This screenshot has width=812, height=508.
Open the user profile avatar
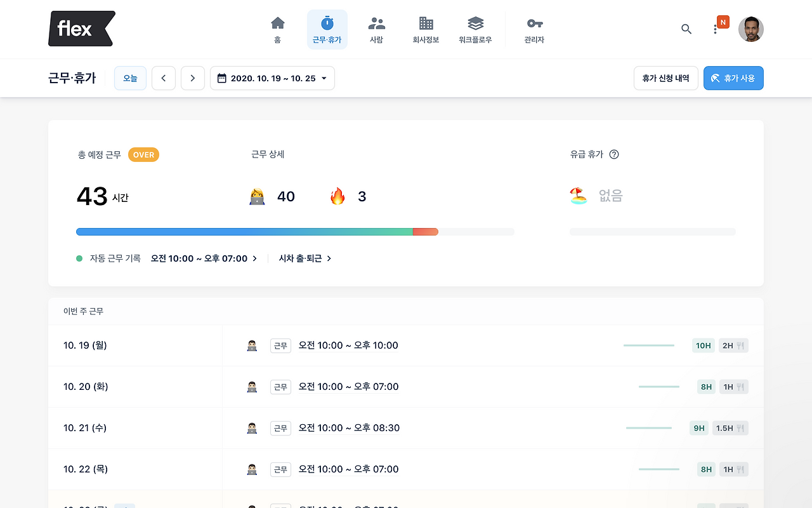pyautogui.click(x=751, y=29)
